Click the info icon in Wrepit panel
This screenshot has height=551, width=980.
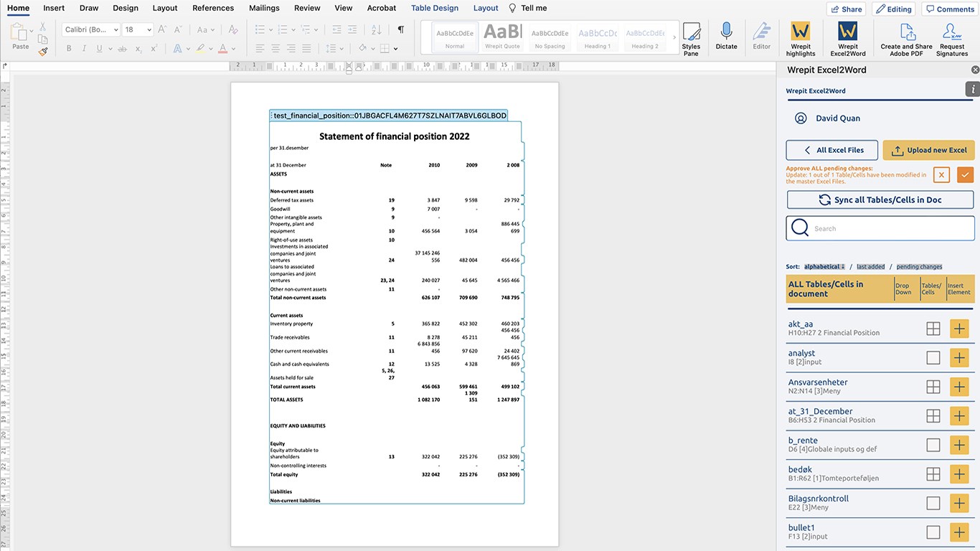[972, 89]
